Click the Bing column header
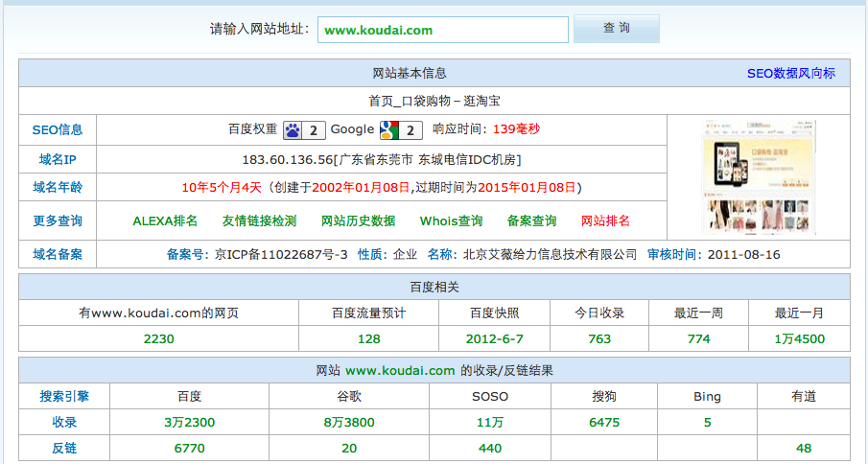 click(x=708, y=397)
